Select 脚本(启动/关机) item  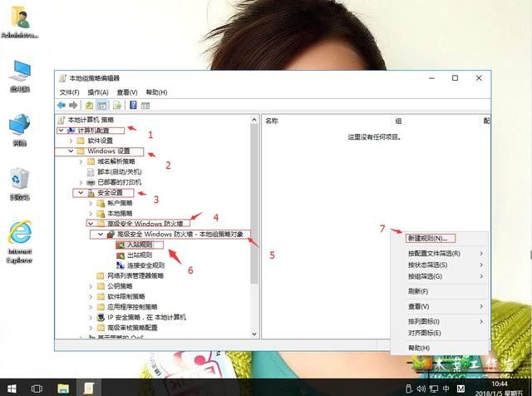[120, 172]
